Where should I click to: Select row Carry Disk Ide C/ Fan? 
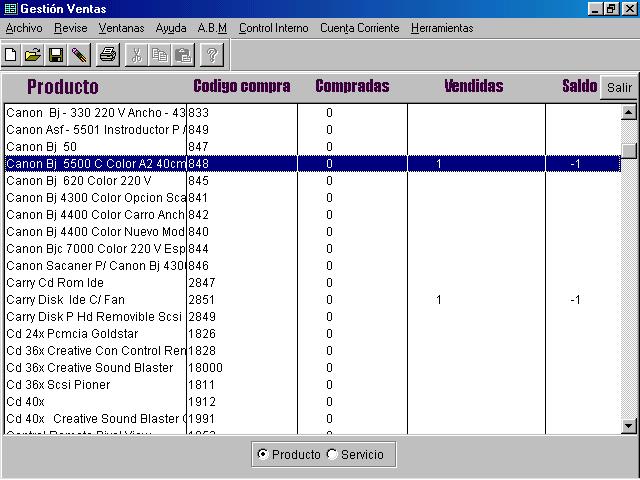point(312,300)
